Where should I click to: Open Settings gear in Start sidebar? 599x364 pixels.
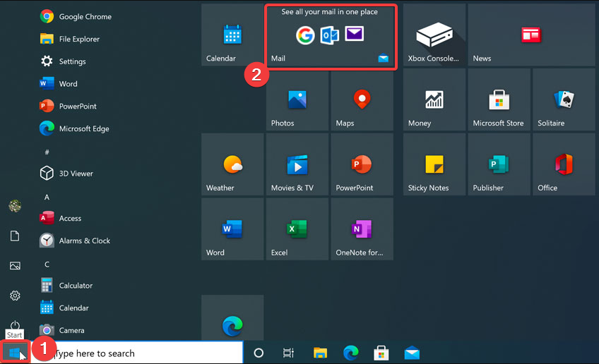(15, 296)
